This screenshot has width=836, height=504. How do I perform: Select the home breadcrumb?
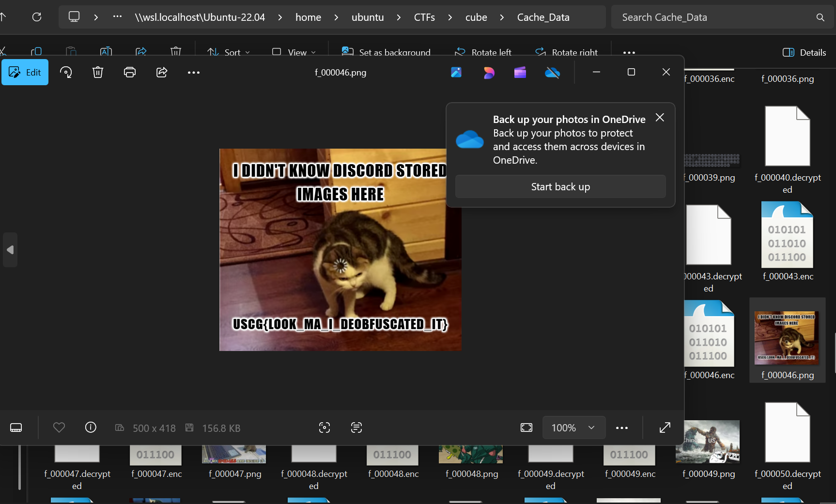[308, 17]
